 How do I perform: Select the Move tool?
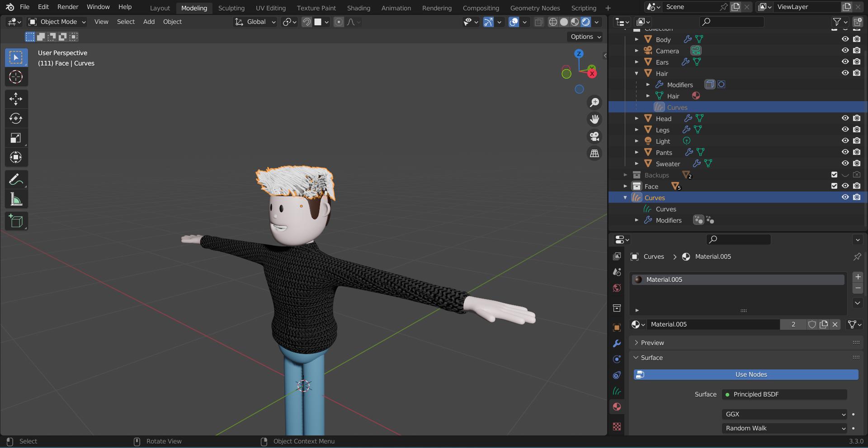coord(16,99)
